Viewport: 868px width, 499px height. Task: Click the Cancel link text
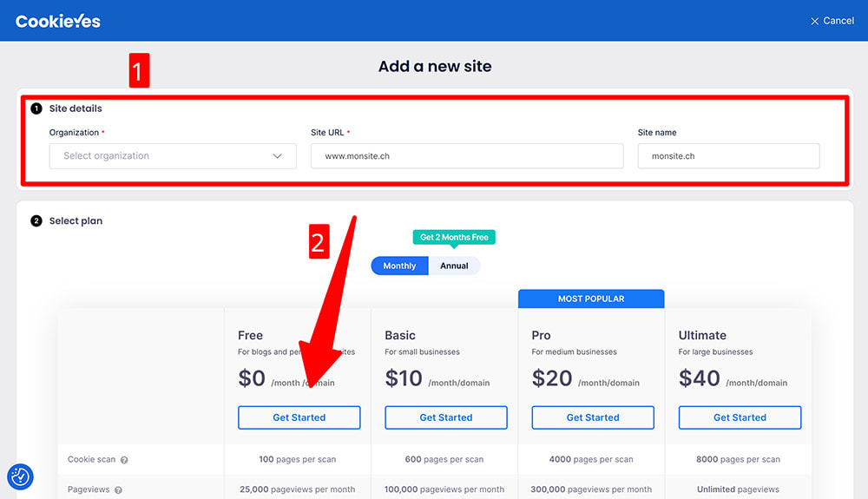click(838, 21)
